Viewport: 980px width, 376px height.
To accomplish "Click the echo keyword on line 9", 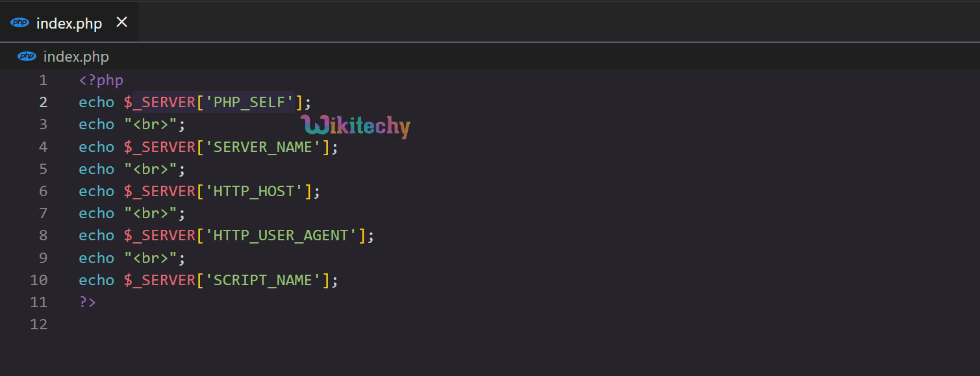I will (96, 258).
